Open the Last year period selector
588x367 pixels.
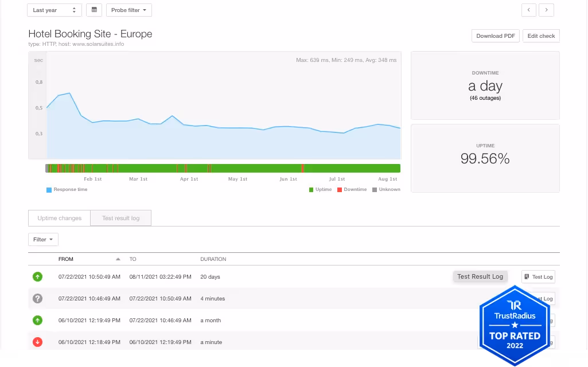coord(54,10)
